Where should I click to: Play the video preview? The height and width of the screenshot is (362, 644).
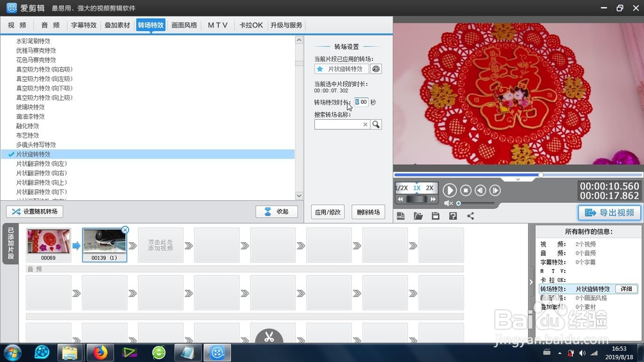tap(450, 190)
